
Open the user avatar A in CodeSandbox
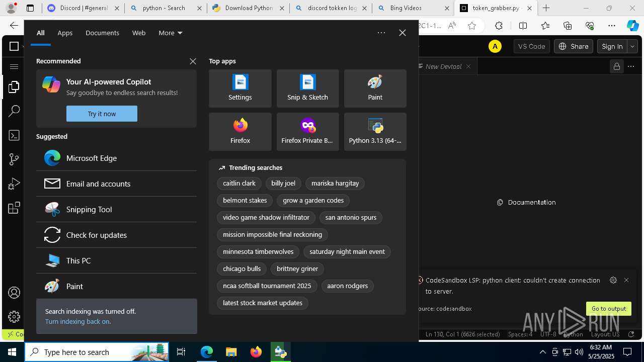pos(495,46)
